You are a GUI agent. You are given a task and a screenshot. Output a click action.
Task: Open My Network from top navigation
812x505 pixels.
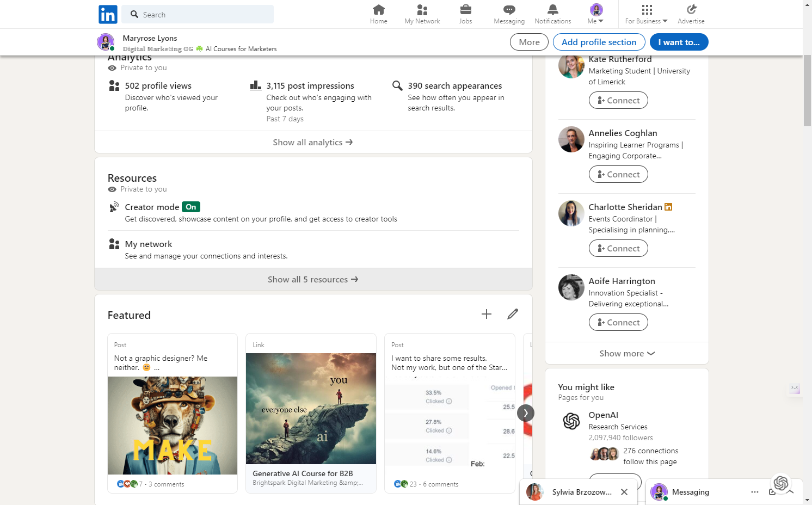tap(422, 14)
